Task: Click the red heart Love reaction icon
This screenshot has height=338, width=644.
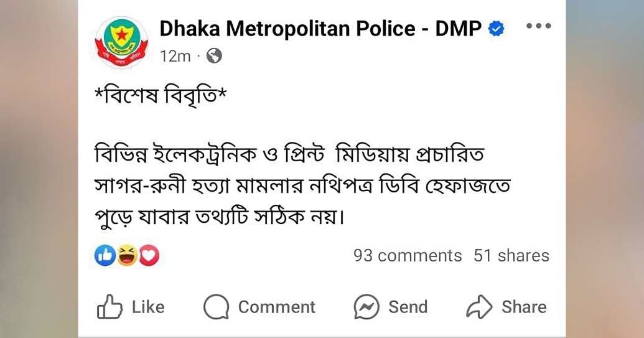Action: [x=149, y=255]
